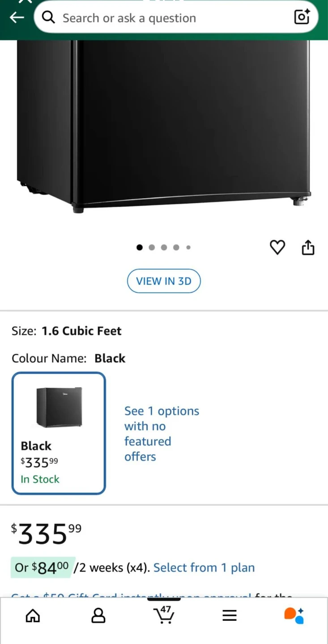
Task: Click Select from 1 plan link
Action: click(x=204, y=568)
